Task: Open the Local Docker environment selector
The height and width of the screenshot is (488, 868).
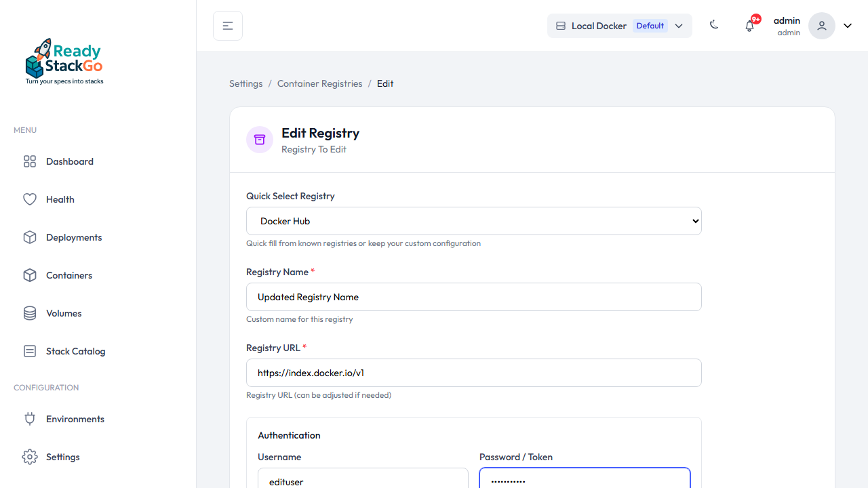Action: pyautogui.click(x=619, y=26)
